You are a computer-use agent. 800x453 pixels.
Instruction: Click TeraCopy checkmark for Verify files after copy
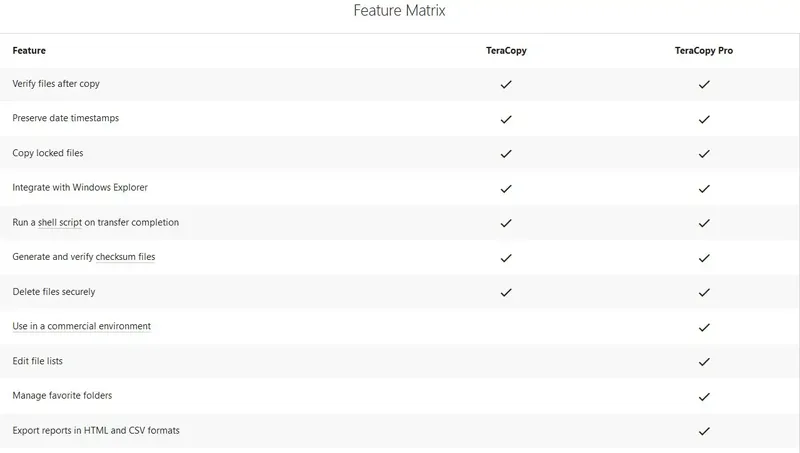tap(506, 85)
